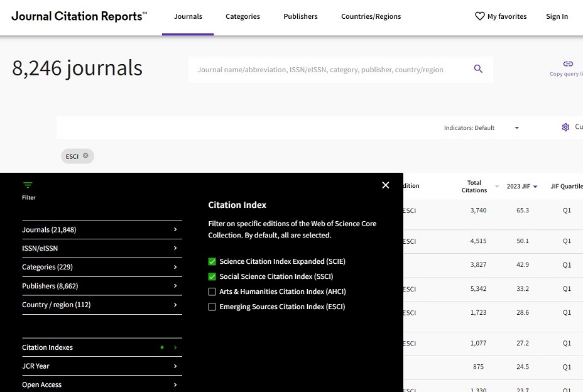
Task: Remove the ESCI filter chip
Action: pos(85,155)
